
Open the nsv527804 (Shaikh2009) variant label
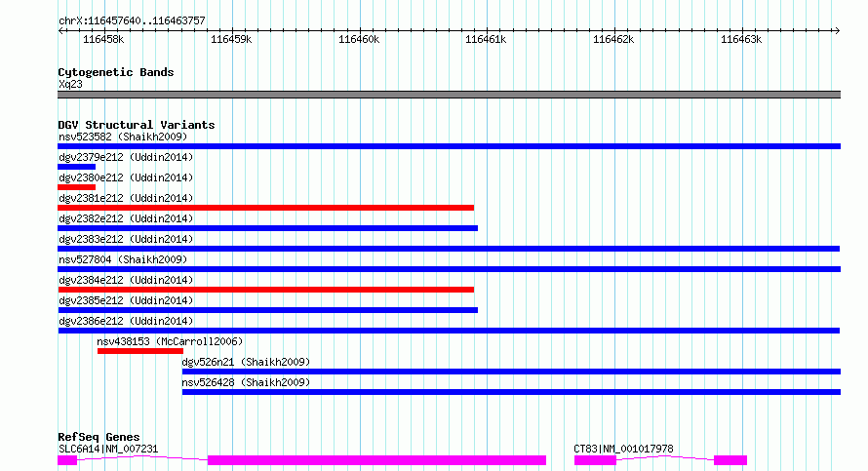[x=123, y=259]
